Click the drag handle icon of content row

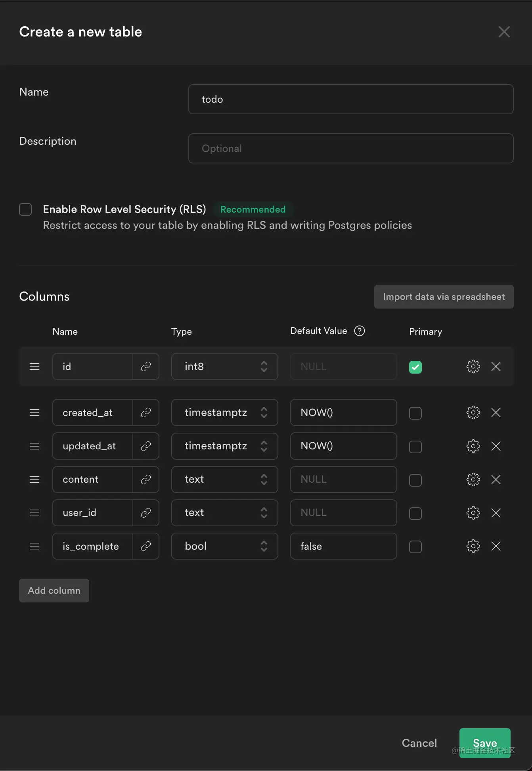coord(34,479)
